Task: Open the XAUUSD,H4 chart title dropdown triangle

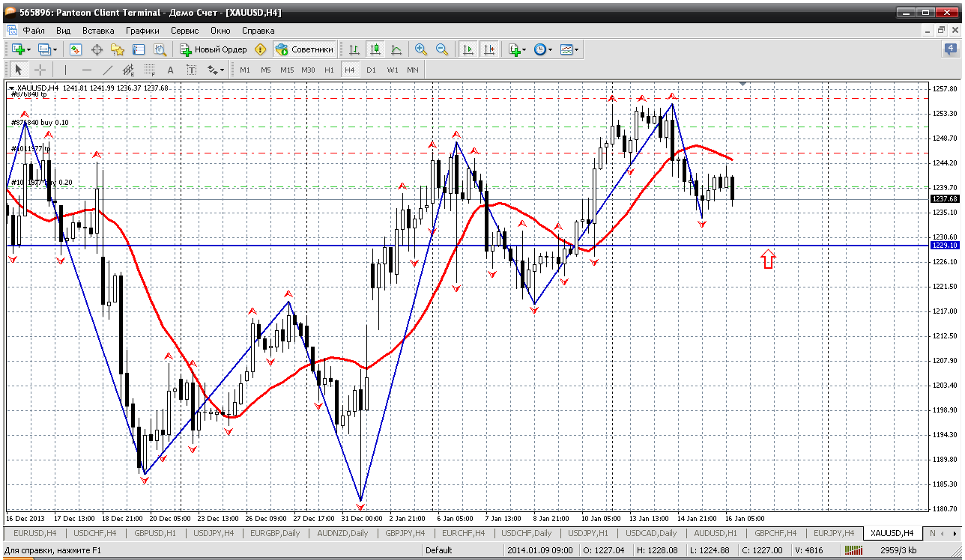Action: pyautogui.click(x=11, y=88)
